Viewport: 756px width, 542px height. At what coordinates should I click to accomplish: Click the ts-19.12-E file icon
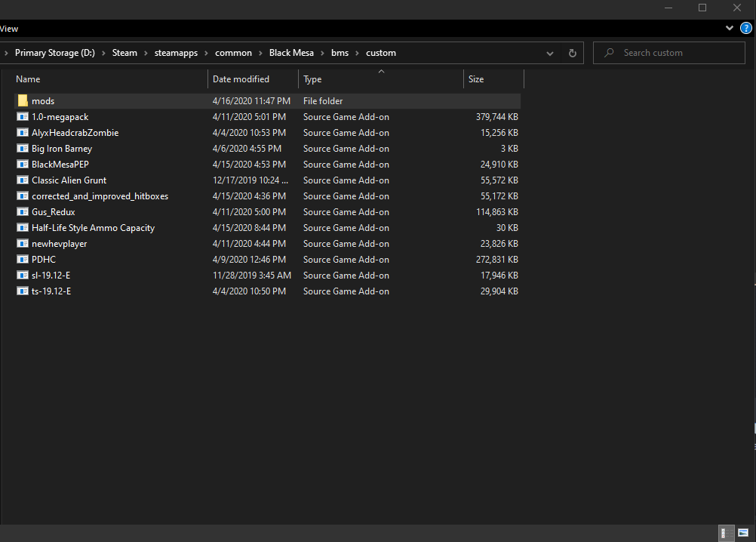23,291
